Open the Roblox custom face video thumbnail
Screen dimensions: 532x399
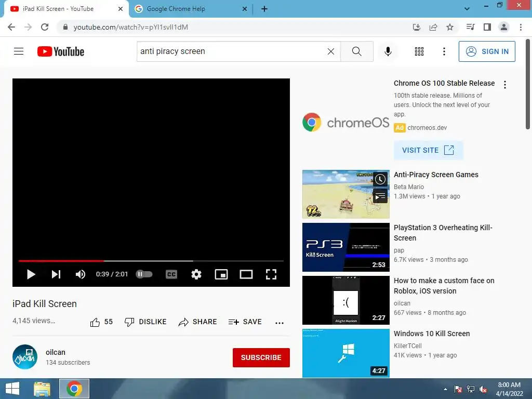tap(345, 300)
